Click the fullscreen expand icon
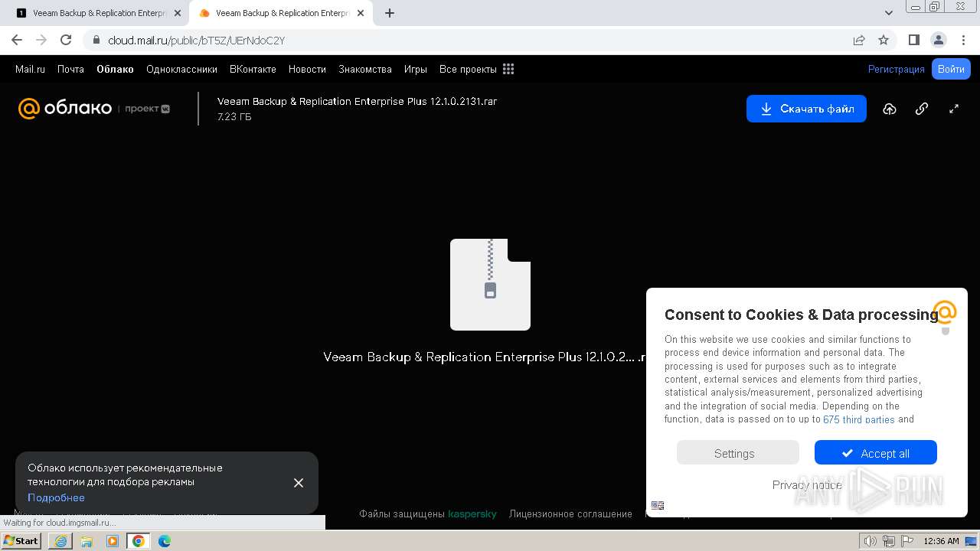Screen dimensions: 980x551 click(x=954, y=109)
